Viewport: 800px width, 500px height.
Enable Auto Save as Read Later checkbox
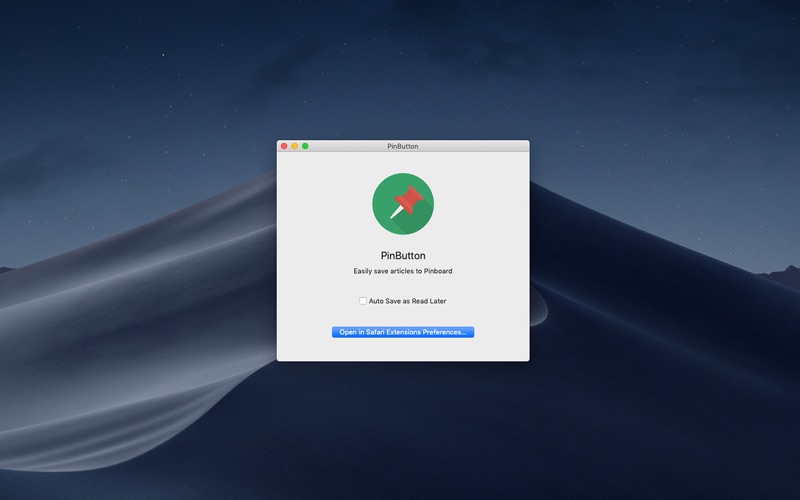pyautogui.click(x=363, y=301)
